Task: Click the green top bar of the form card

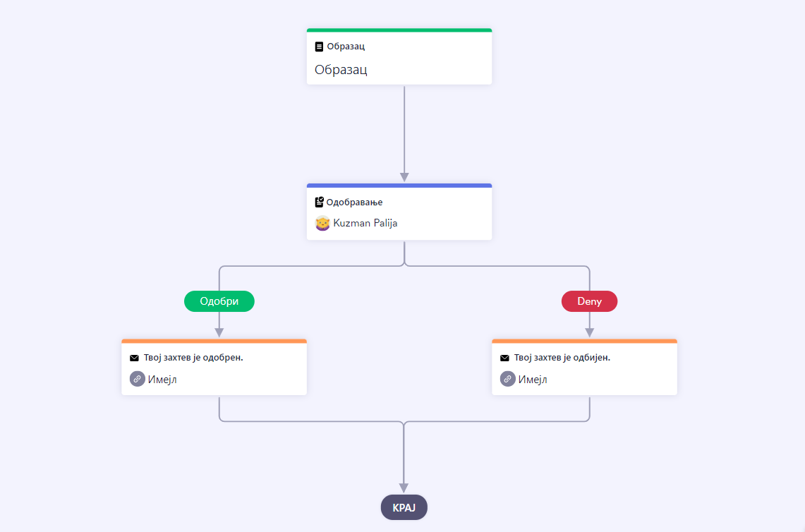Action: [399, 30]
